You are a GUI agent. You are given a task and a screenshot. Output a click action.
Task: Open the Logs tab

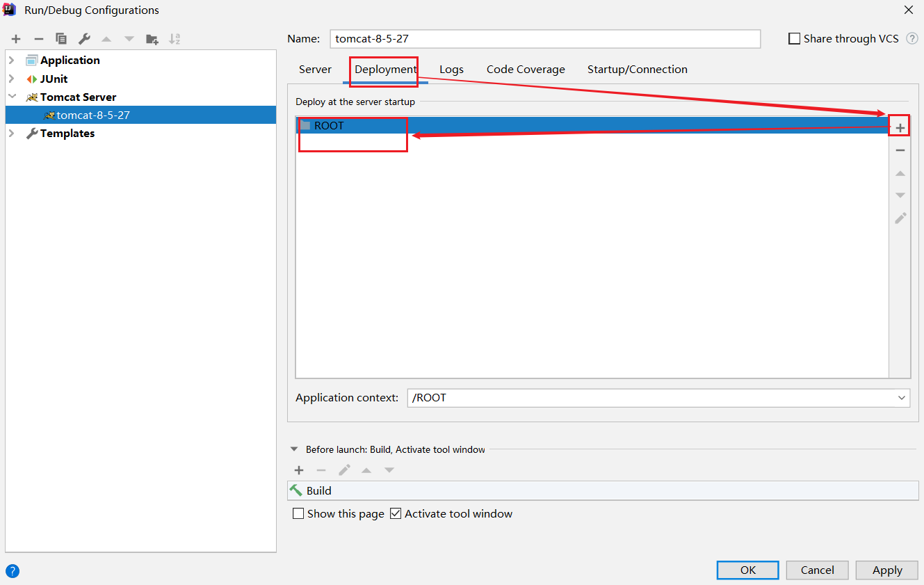click(x=451, y=70)
